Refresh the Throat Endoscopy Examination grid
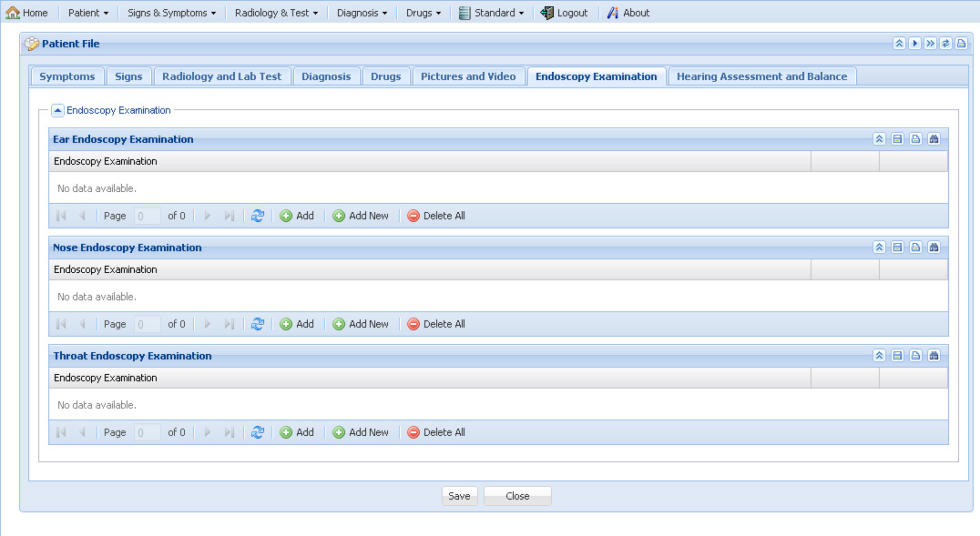 (258, 432)
